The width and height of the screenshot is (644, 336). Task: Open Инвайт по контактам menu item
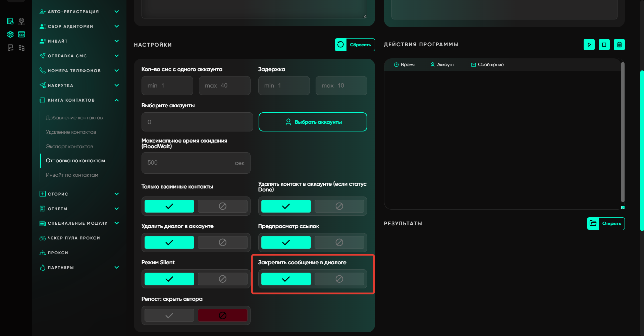pyautogui.click(x=72, y=175)
